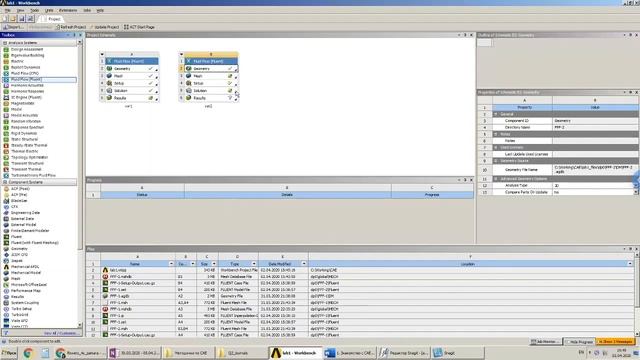640x360 pixels.
Task: Collapse the Component Systems toolbox group
Action: (x=5, y=182)
